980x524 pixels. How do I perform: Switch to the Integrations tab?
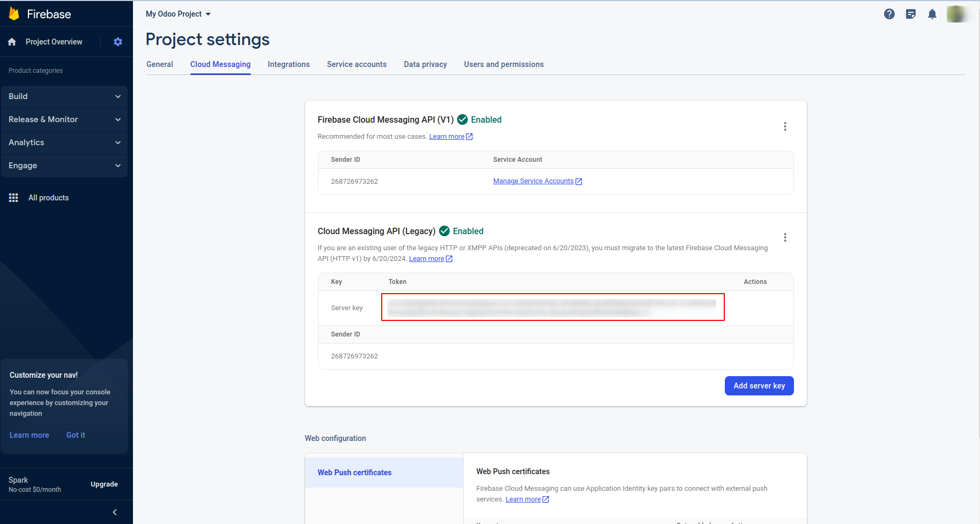pos(288,64)
